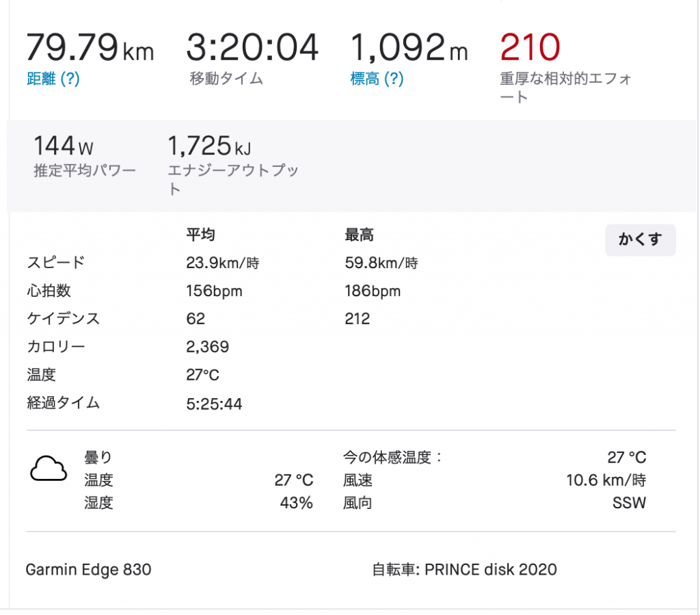Select the 144 W estimated power value
Screen dimensions: 700x615
point(64,146)
